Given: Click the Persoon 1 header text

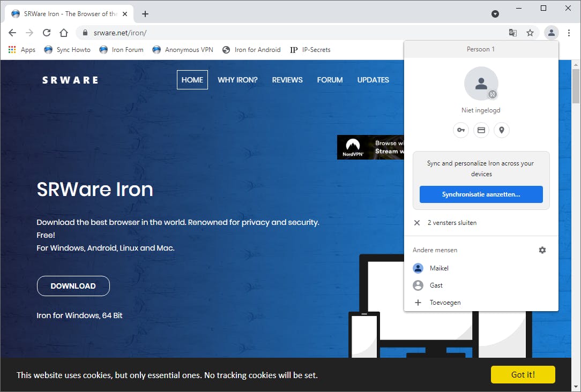Looking at the screenshot, I should pyautogui.click(x=481, y=49).
